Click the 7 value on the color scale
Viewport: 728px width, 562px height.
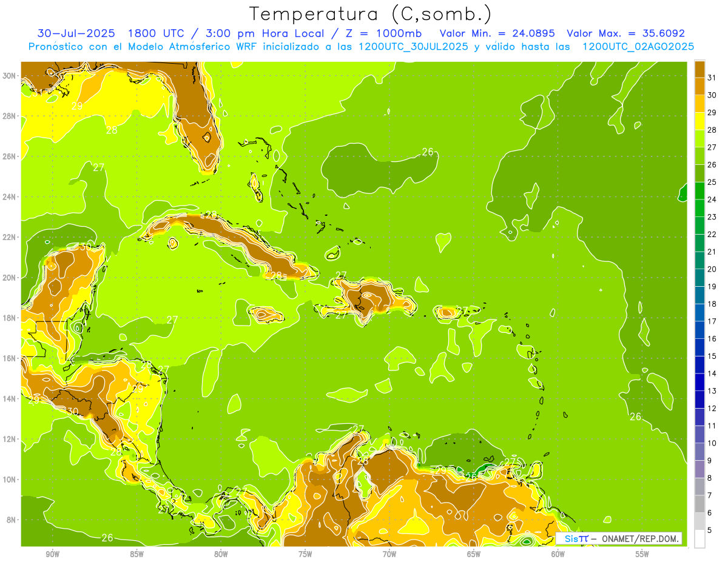tap(710, 495)
